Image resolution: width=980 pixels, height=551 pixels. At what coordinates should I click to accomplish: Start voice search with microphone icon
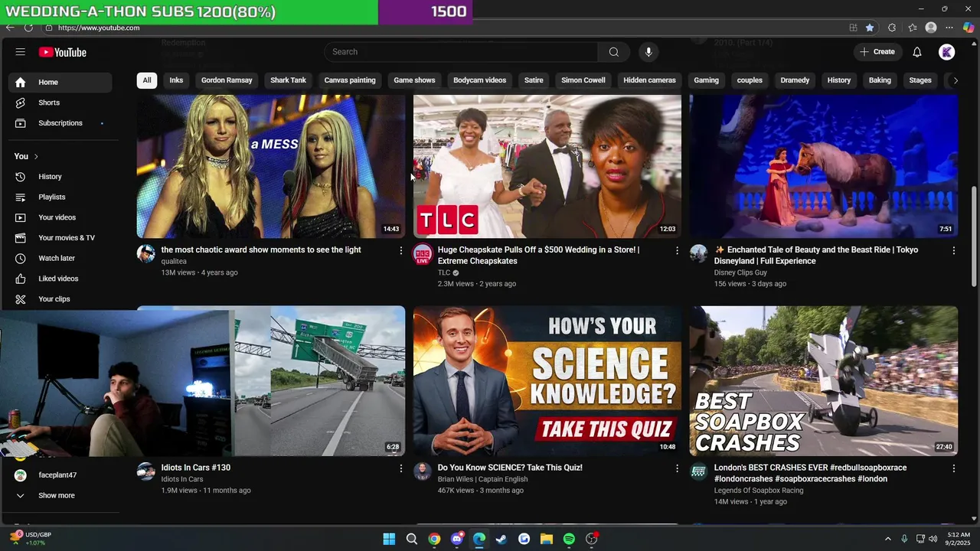[648, 52]
